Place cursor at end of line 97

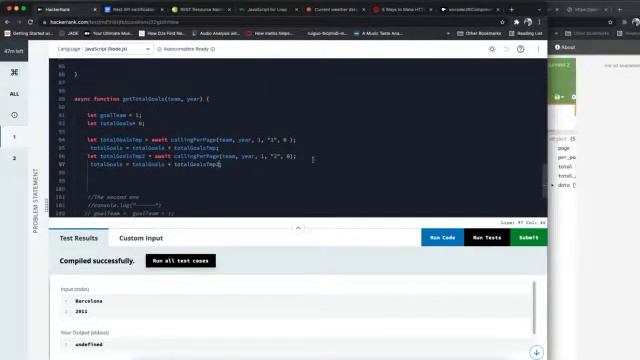(222, 164)
